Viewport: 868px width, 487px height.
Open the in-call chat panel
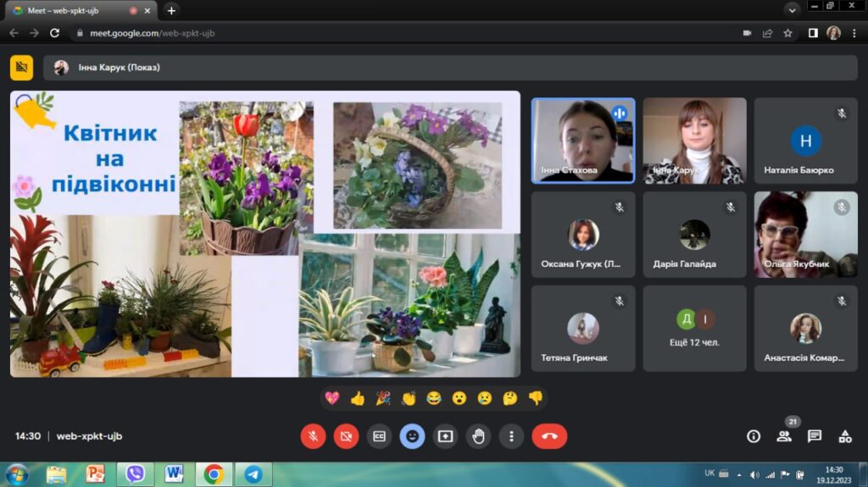(x=815, y=436)
